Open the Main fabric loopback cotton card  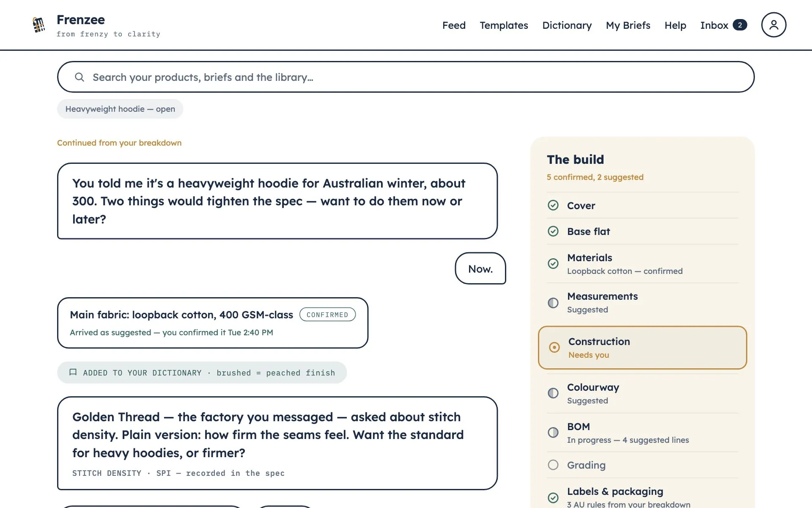213,323
